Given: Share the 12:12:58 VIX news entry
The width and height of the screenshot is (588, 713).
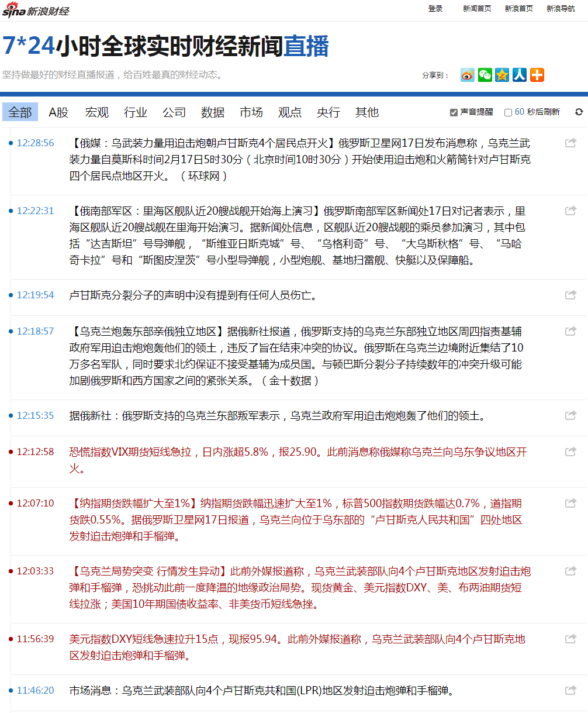Looking at the screenshot, I should pos(571,452).
